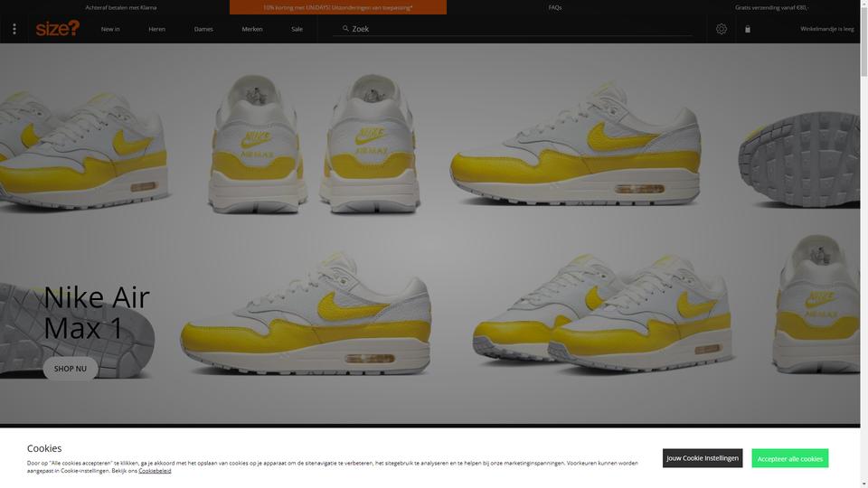Screen dimensions: 868x488
Task: Click the search magnifier icon
Action: (345, 28)
